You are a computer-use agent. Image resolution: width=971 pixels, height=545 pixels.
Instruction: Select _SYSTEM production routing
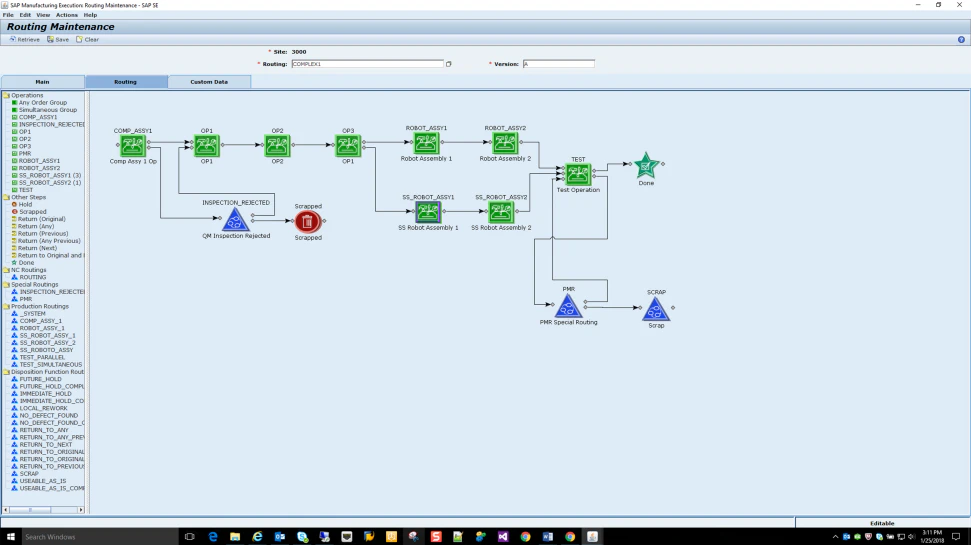click(x=32, y=313)
